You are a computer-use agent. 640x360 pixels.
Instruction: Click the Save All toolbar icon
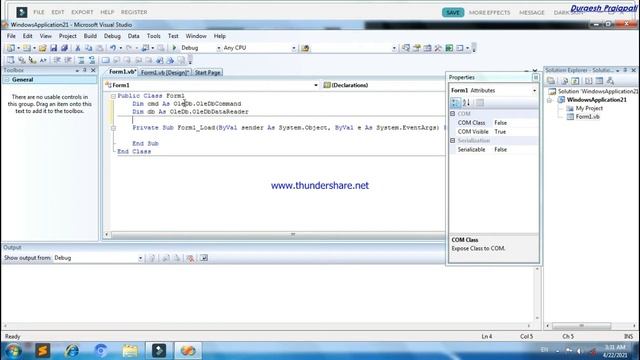[64, 48]
